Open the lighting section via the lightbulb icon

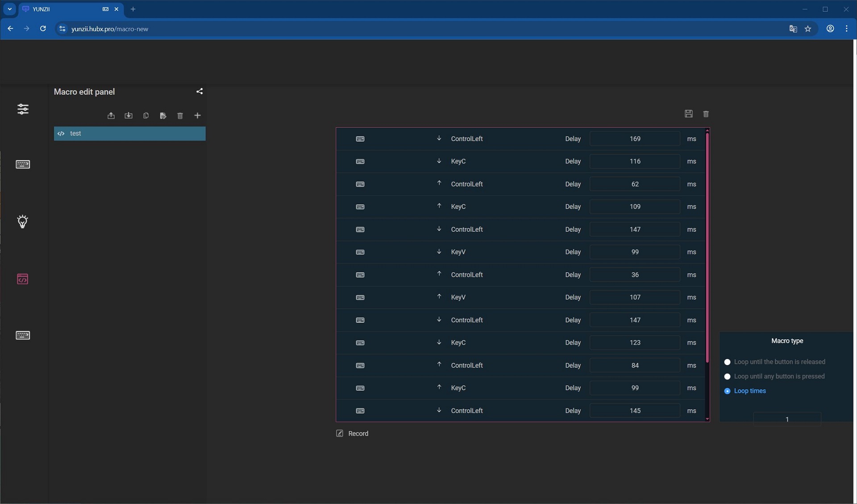click(x=23, y=221)
